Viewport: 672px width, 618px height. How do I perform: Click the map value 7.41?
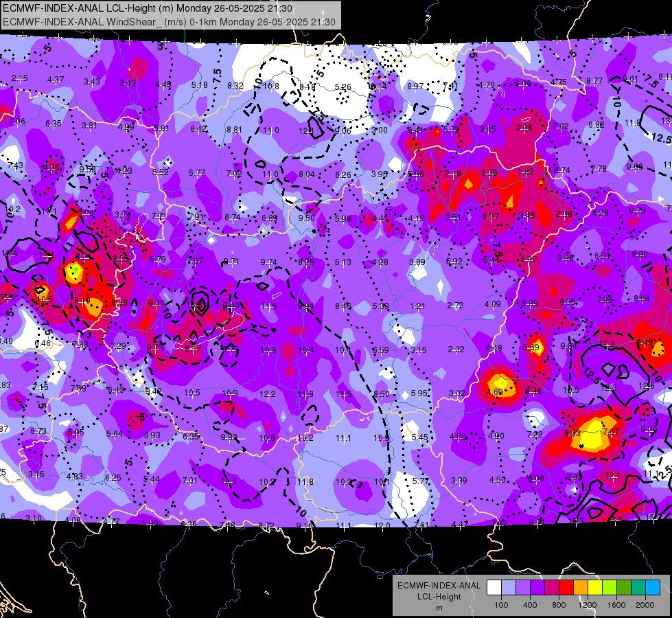(x=450, y=86)
